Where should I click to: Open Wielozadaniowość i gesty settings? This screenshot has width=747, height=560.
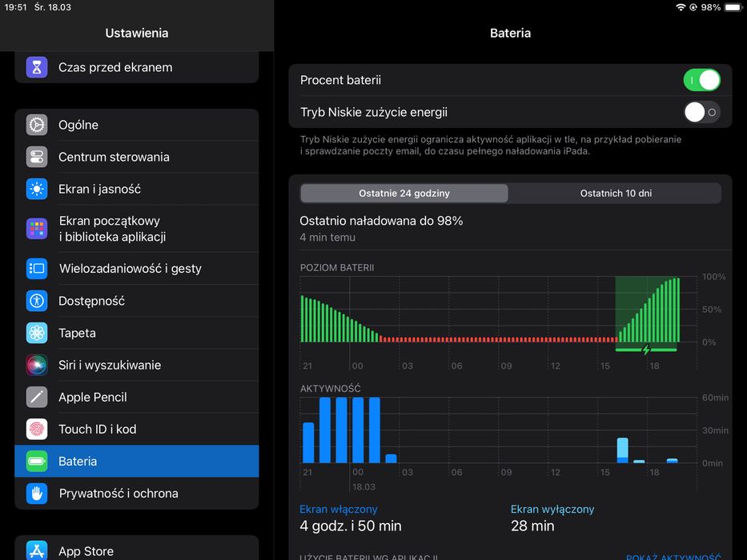click(x=137, y=269)
